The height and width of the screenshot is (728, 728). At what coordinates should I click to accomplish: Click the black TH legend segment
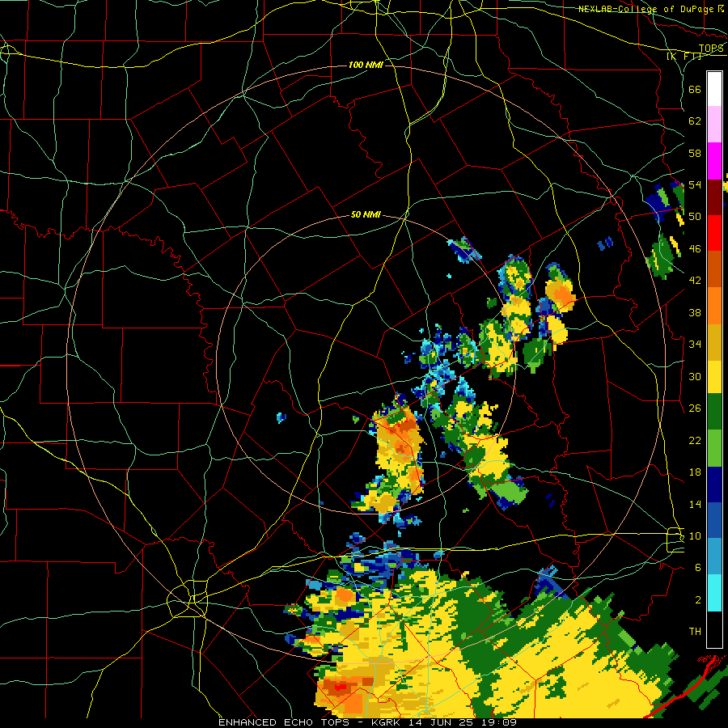pos(714,629)
